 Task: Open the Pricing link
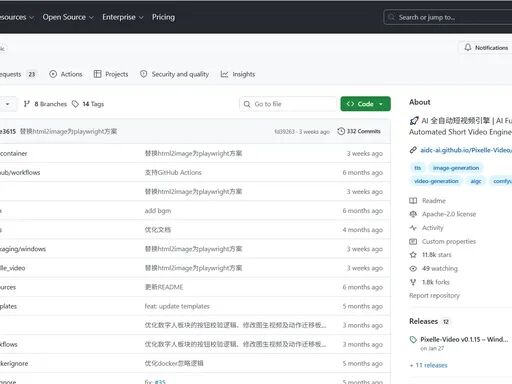click(x=163, y=17)
